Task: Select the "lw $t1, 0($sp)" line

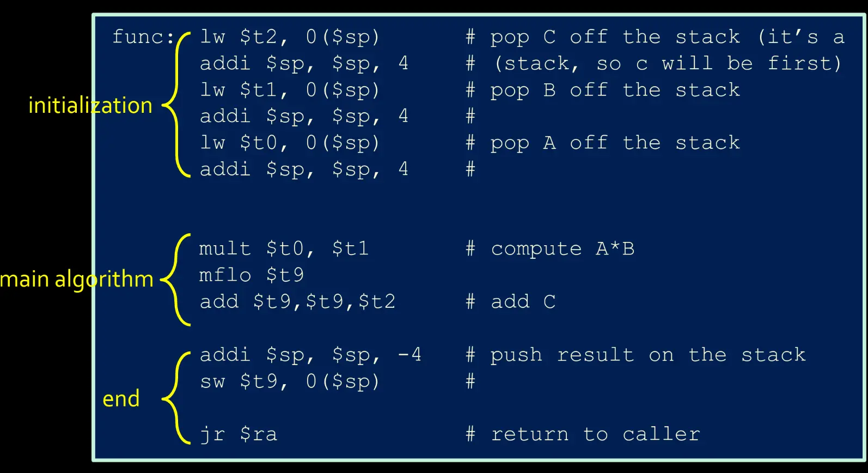Action: click(x=289, y=90)
